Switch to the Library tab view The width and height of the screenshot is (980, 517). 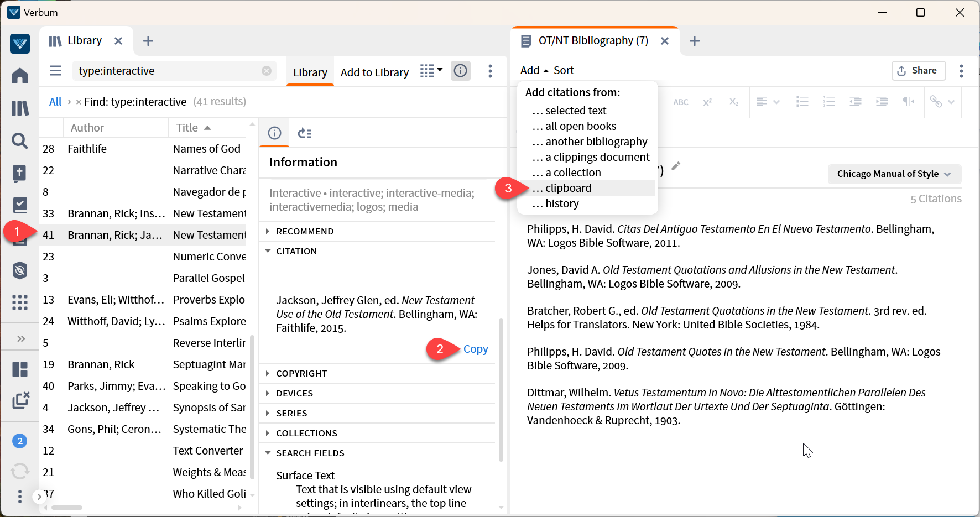point(310,72)
